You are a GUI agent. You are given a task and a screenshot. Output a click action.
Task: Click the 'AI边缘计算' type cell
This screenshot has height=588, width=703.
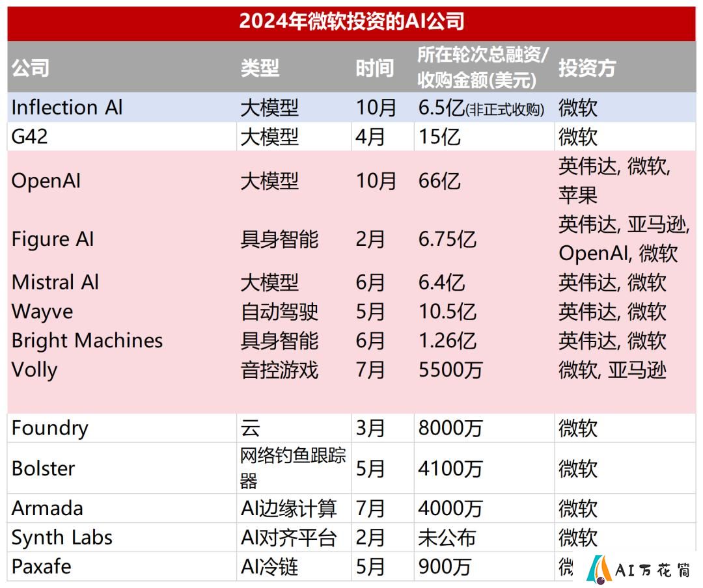point(289,509)
